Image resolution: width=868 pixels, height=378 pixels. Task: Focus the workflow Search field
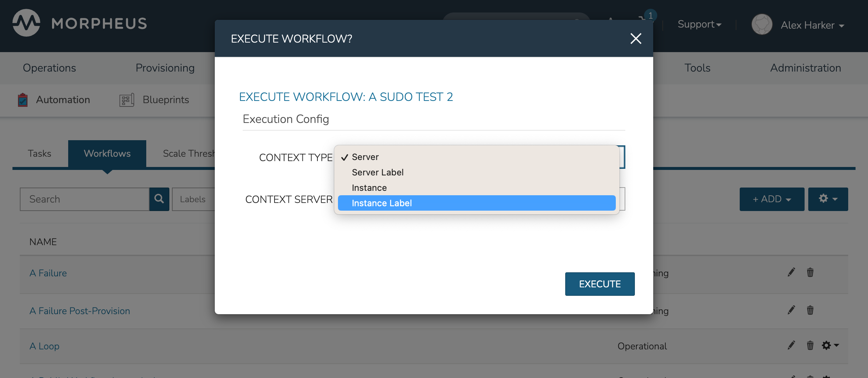coord(85,199)
